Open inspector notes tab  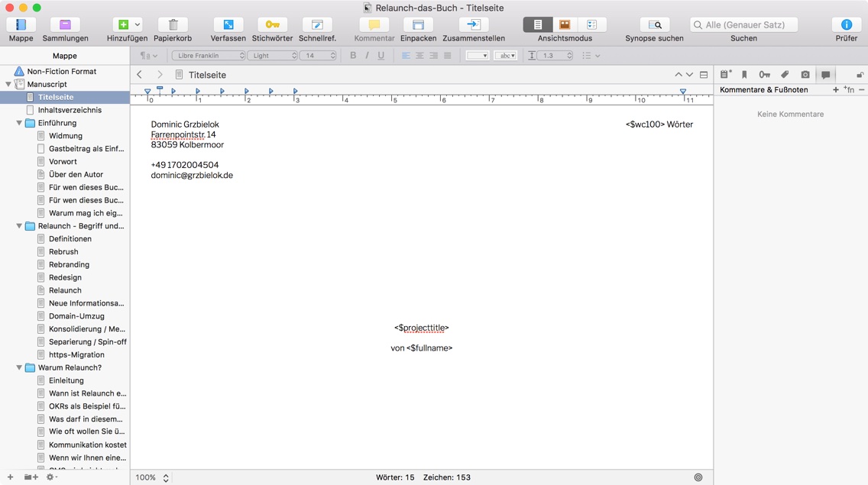click(725, 74)
